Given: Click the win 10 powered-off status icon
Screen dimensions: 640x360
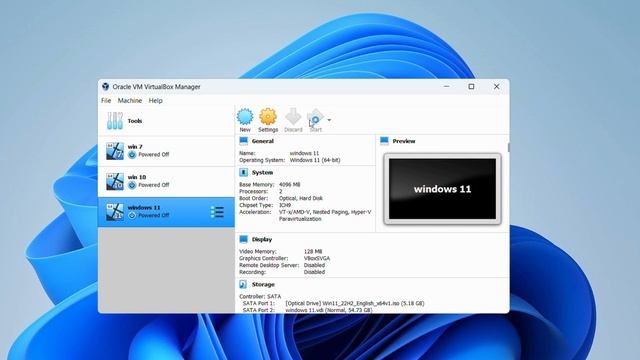Looking at the screenshot, I should (132, 185).
